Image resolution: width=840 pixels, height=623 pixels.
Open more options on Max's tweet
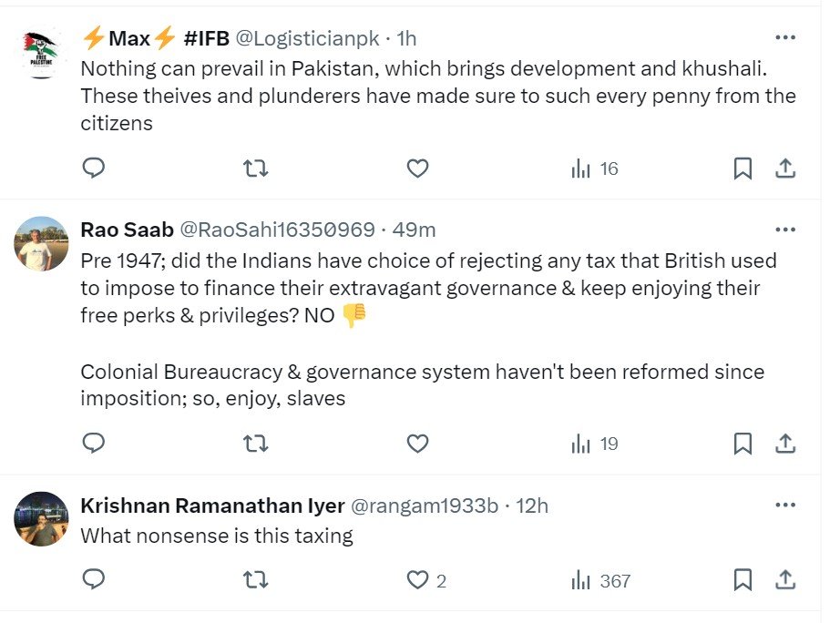click(x=784, y=37)
